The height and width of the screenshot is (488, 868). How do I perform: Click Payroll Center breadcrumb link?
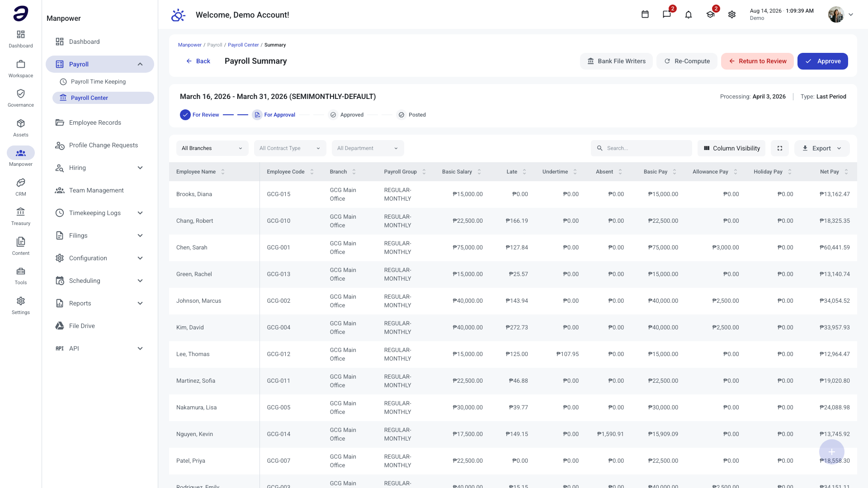243,45
